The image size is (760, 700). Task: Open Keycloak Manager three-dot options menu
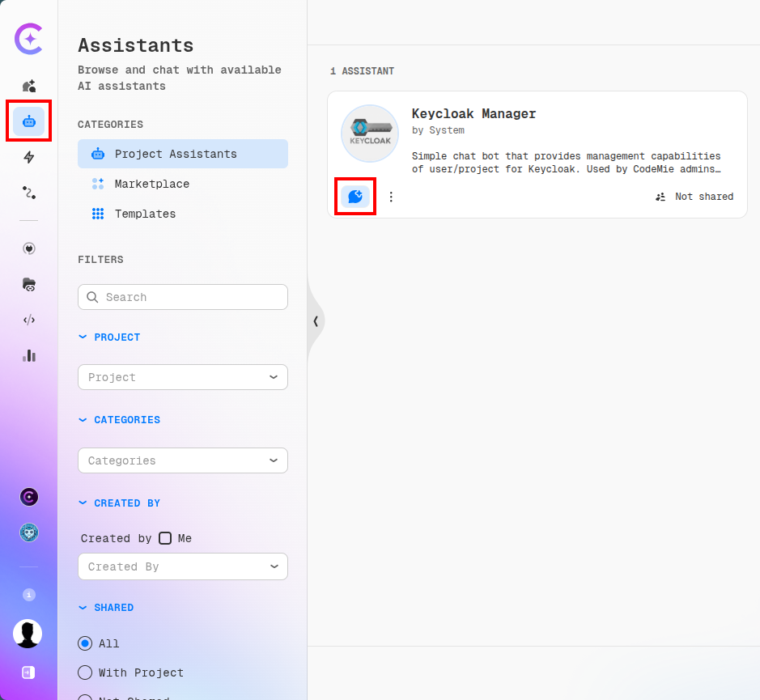point(391,197)
